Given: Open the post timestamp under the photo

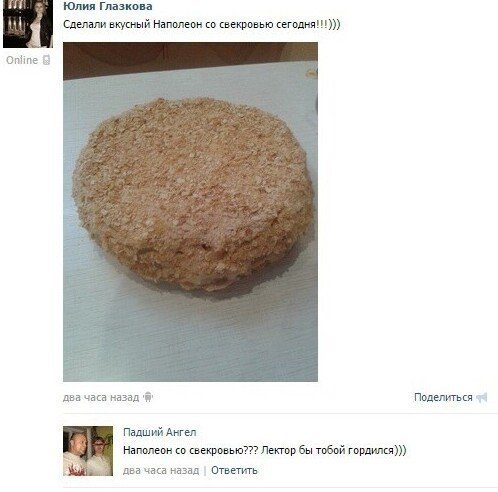Looking at the screenshot, I should pyautogui.click(x=101, y=397).
